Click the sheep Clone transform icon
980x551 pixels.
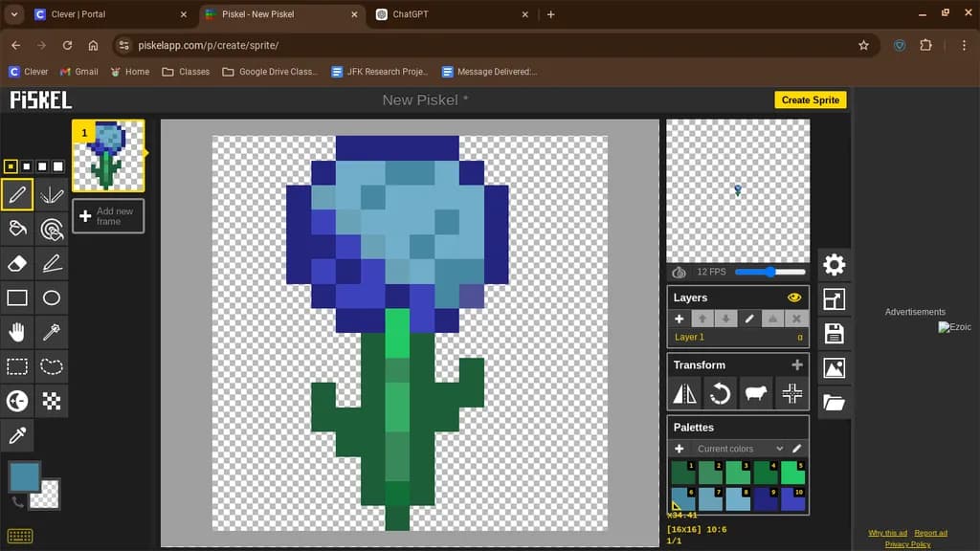click(x=756, y=393)
